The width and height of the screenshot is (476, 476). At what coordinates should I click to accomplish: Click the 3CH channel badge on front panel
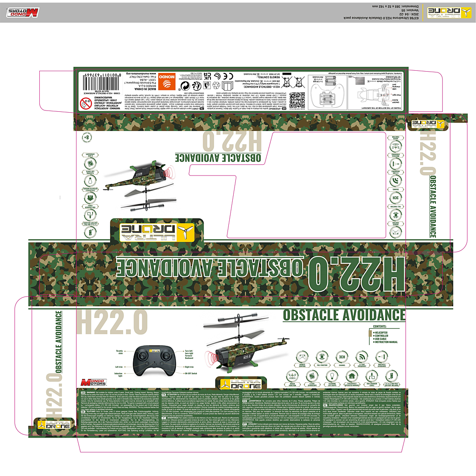(342, 357)
